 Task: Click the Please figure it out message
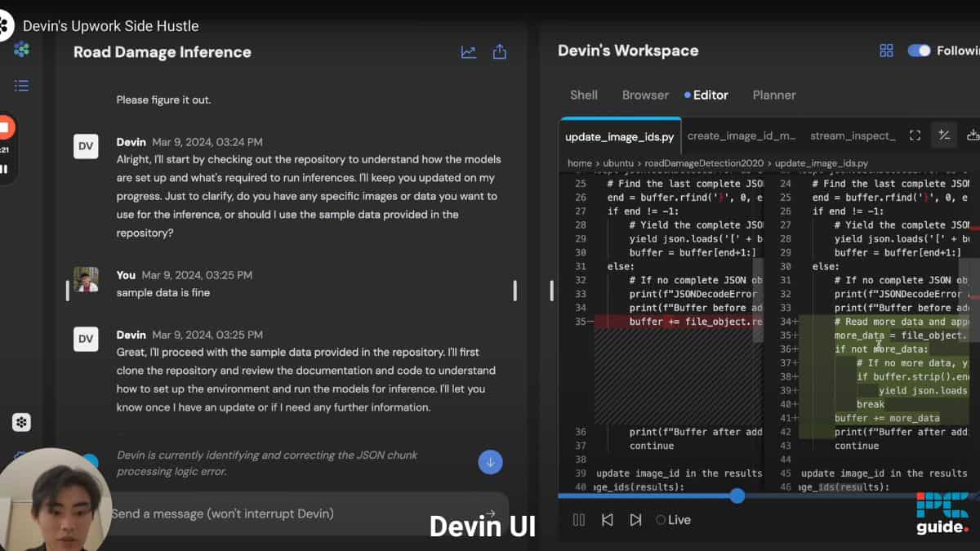pos(163,100)
